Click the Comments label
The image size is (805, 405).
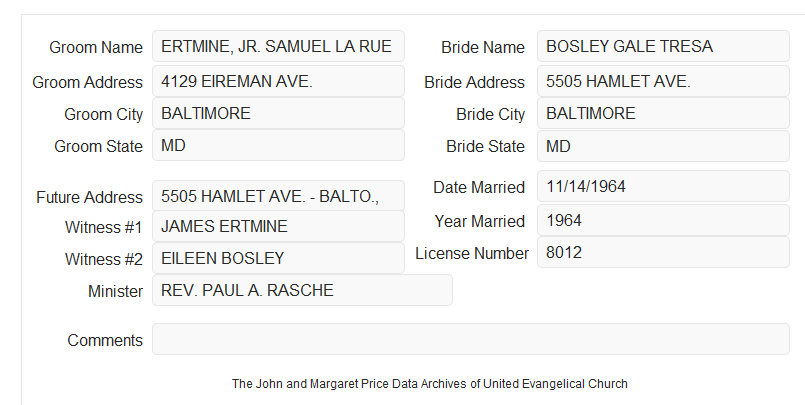pos(105,340)
